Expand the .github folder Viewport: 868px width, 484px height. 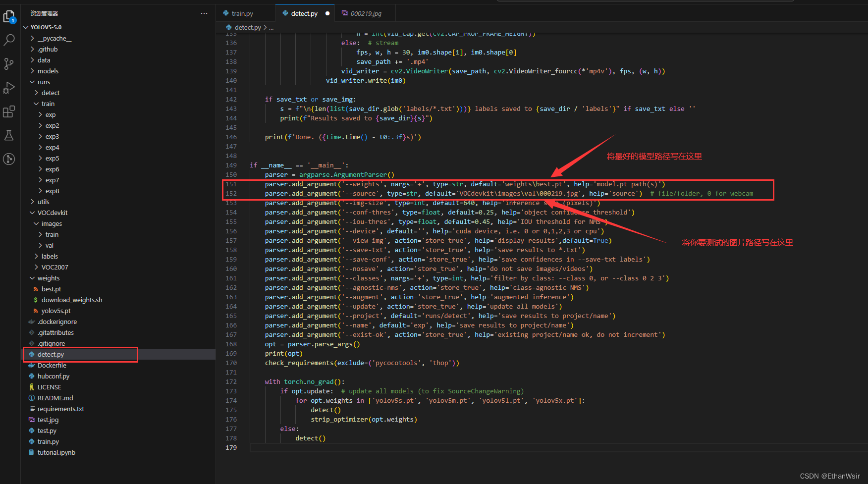tap(32, 49)
